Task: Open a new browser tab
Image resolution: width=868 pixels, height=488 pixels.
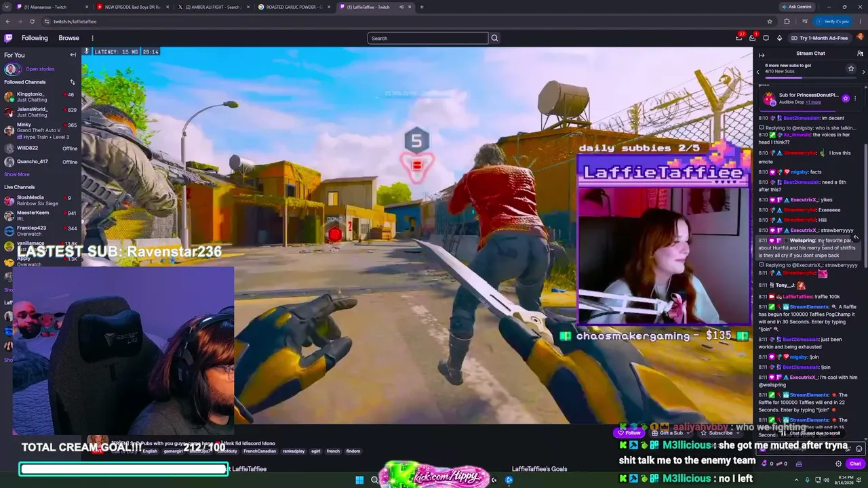Action: [x=421, y=7]
